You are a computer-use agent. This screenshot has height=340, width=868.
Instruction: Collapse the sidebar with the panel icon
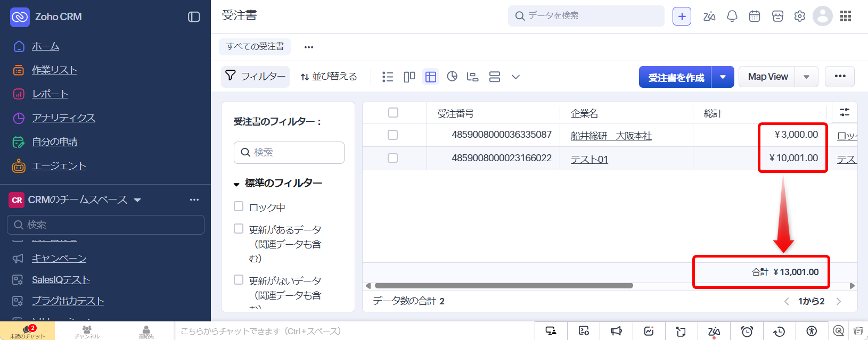point(194,17)
